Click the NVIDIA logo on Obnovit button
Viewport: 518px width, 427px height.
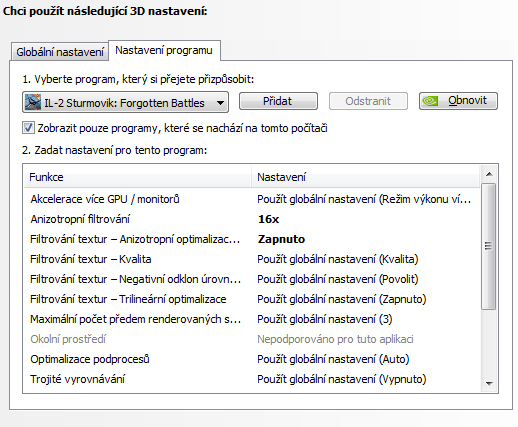(430, 101)
